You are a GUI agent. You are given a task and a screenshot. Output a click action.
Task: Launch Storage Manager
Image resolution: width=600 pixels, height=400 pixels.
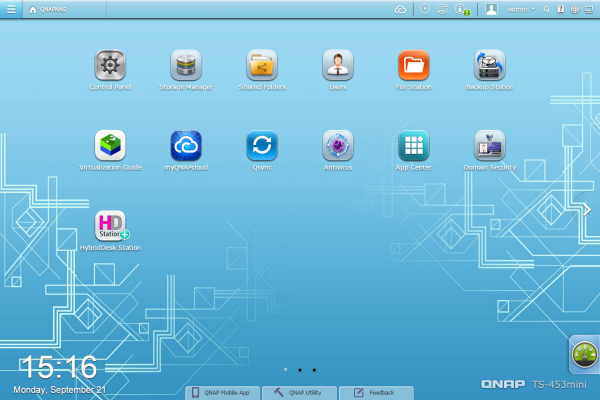[186, 66]
